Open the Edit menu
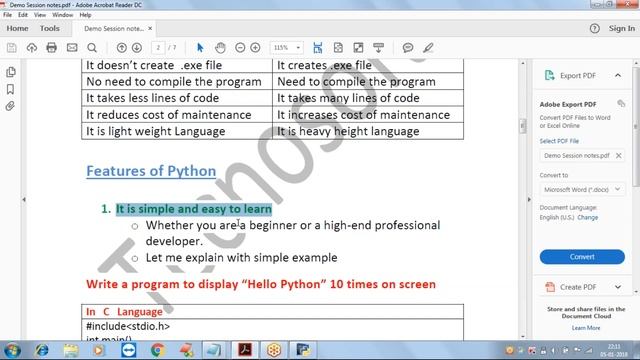This screenshot has width=640, height=360. (23, 15)
